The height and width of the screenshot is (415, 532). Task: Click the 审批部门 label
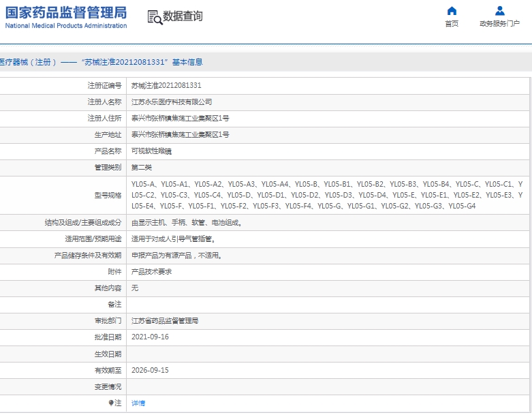pyautogui.click(x=108, y=321)
